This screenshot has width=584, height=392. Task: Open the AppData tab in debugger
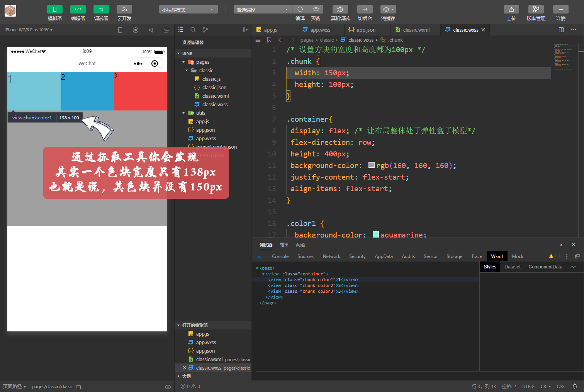384,256
